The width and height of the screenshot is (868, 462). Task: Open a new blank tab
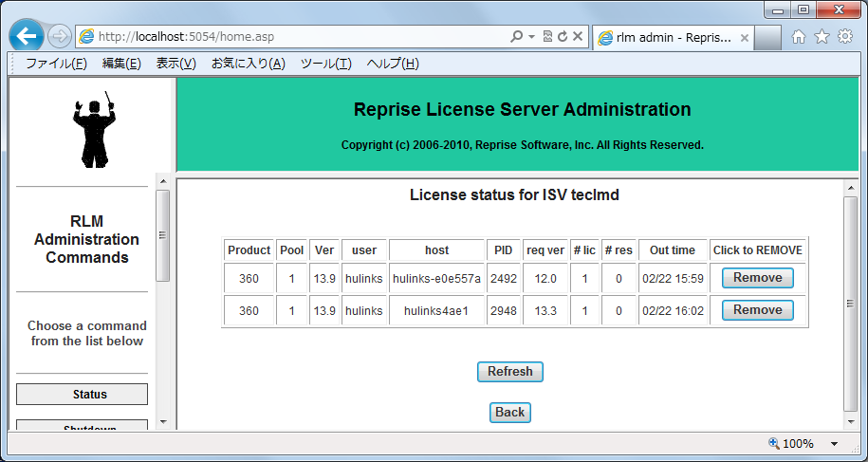(x=767, y=38)
